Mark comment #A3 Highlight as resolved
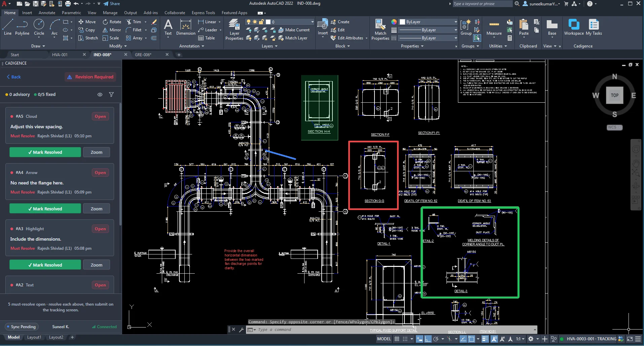 (45, 265)
